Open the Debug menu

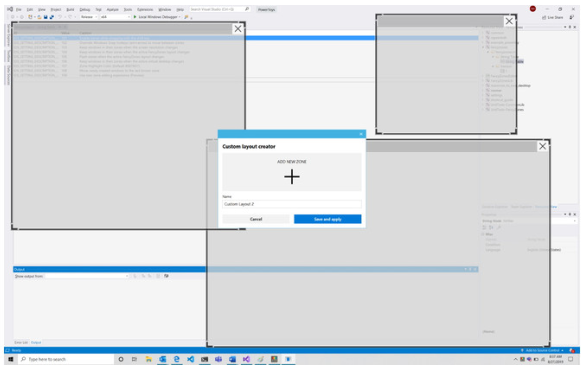(x=85, y=9)
